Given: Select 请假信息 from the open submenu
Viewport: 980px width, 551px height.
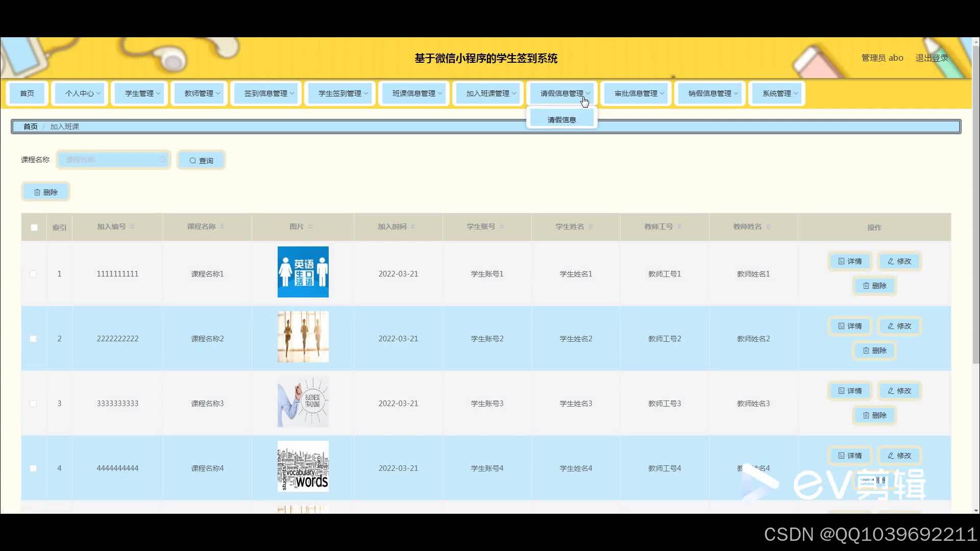Looking at the screenshot, I should click(x=561, y=120).
